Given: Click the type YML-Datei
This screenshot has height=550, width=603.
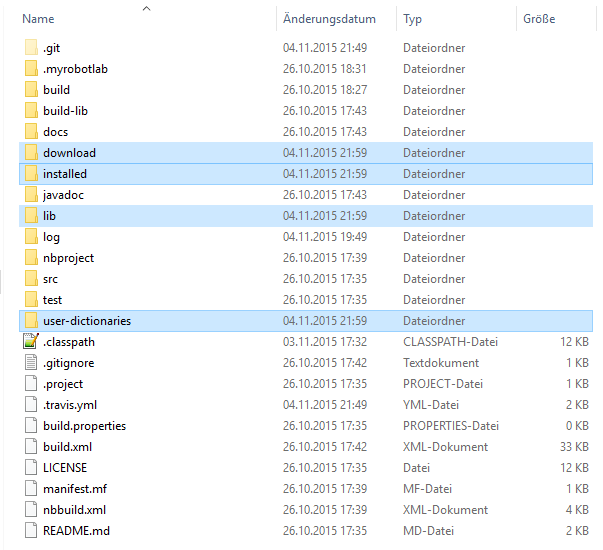Looking at the screenshot, I should point(431,405).
